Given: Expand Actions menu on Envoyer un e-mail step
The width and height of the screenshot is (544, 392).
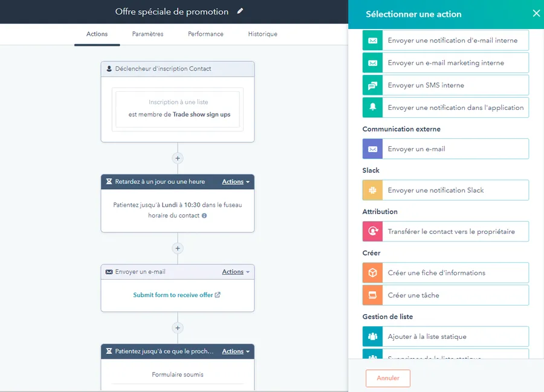Looking at the screenshot, I should (x=236, y=272).
